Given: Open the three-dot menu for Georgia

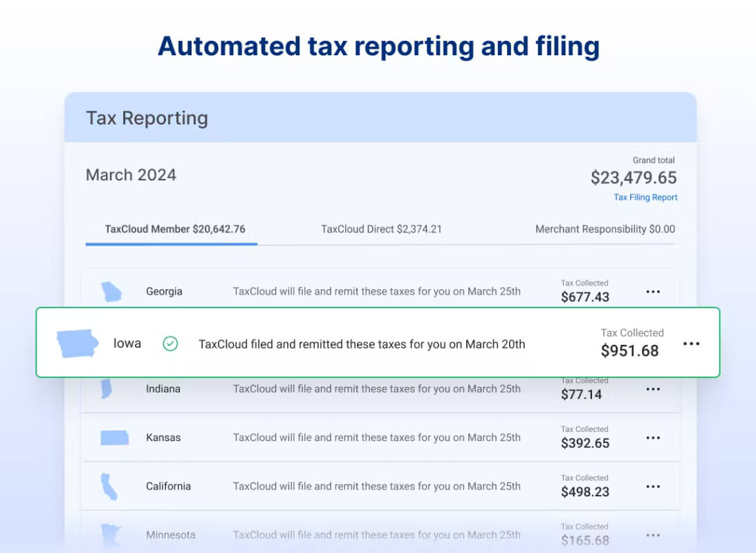Looking at the screenshot, I should click(653, 292).
